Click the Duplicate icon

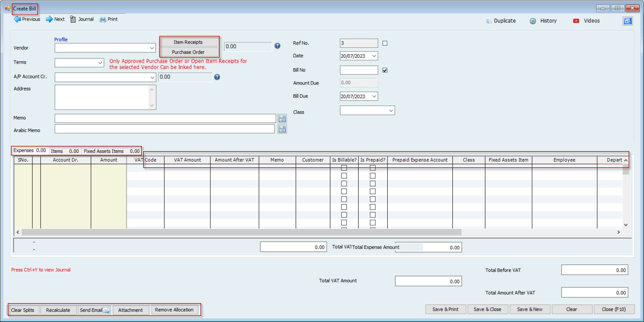tap(489, 21)
